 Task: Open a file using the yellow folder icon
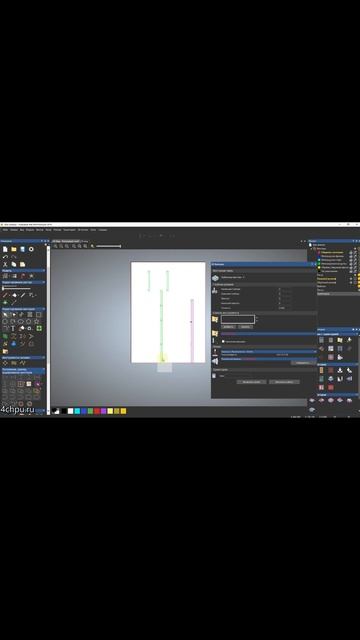coord(14,249)
